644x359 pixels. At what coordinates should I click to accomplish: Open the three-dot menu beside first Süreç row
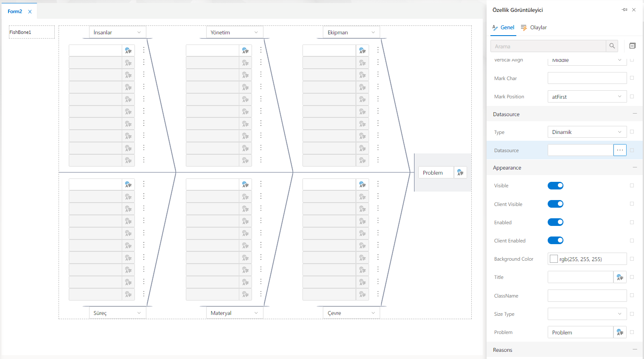(x=144, y=184)
